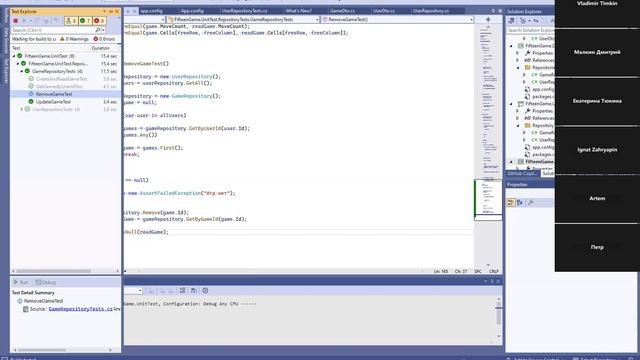640x360 pixels.
Task: Click the line number indicator Ln: 165
Action: pyautogui.click(x=441, y=271)
